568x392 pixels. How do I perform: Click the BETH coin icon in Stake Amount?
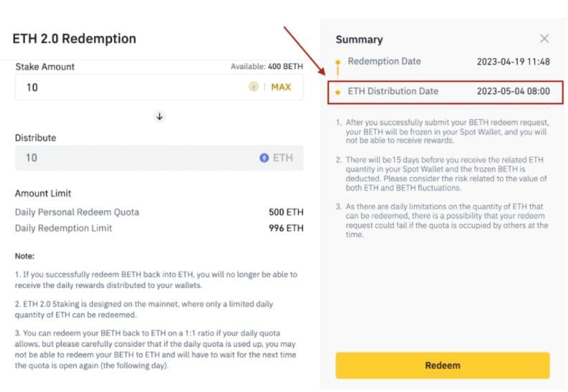[253, 87]
